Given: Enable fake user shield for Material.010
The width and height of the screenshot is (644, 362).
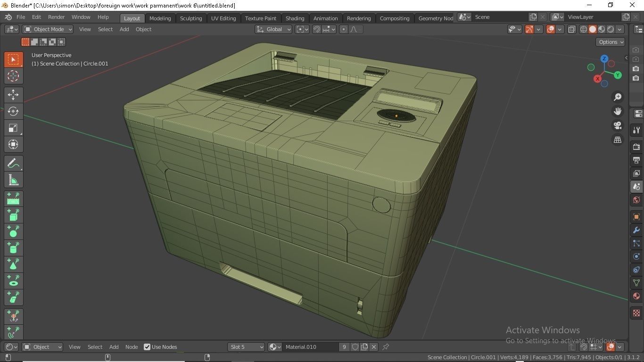Looking at the screenshot, I should click(355, 347).
